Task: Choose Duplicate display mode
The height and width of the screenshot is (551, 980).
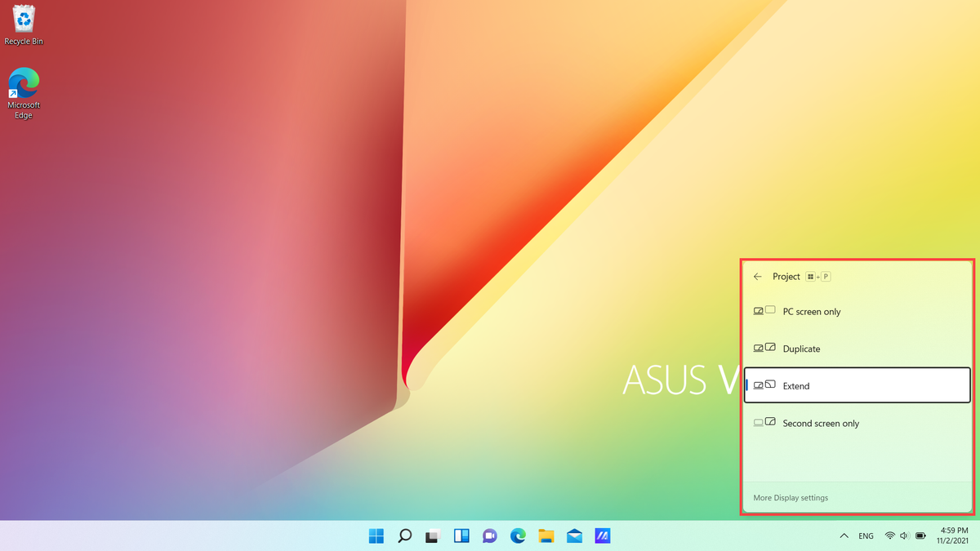Action: click(857, 349)
